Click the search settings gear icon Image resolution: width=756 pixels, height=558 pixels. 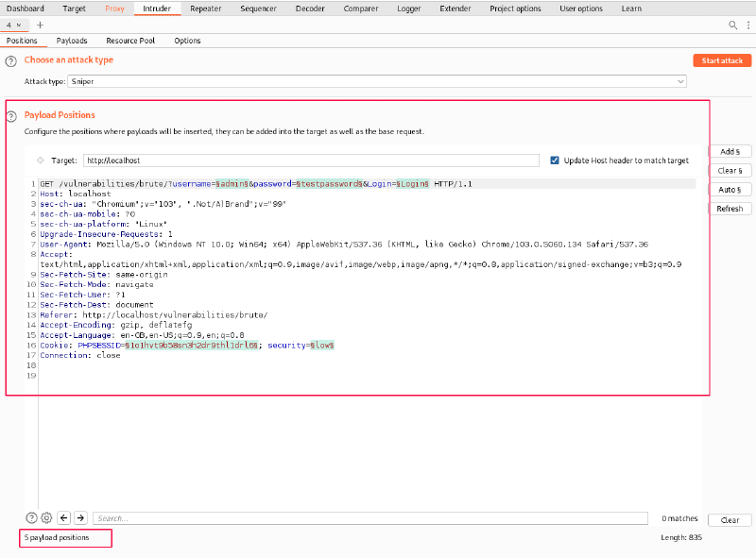pyautogui.click(x=46, y=517)
